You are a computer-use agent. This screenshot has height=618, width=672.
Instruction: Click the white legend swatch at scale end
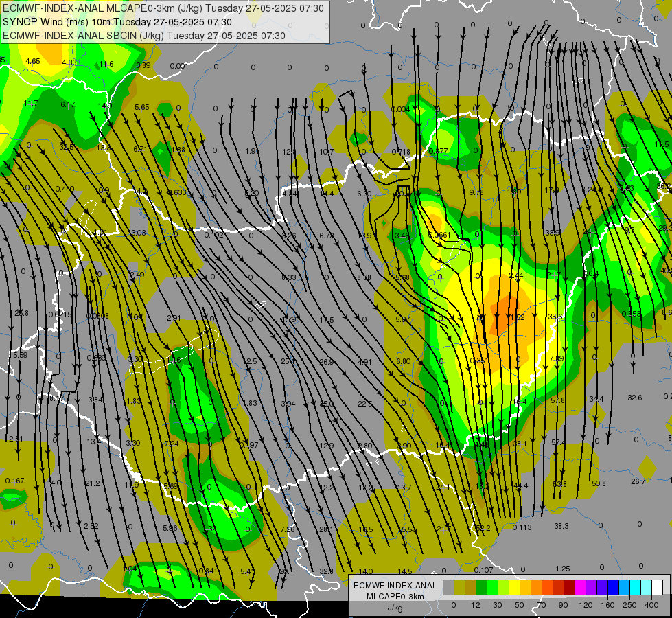click(658, 587)
